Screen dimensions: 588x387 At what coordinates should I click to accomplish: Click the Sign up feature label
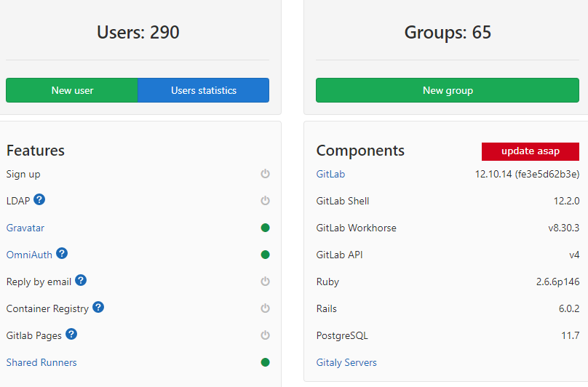[23, 175]
